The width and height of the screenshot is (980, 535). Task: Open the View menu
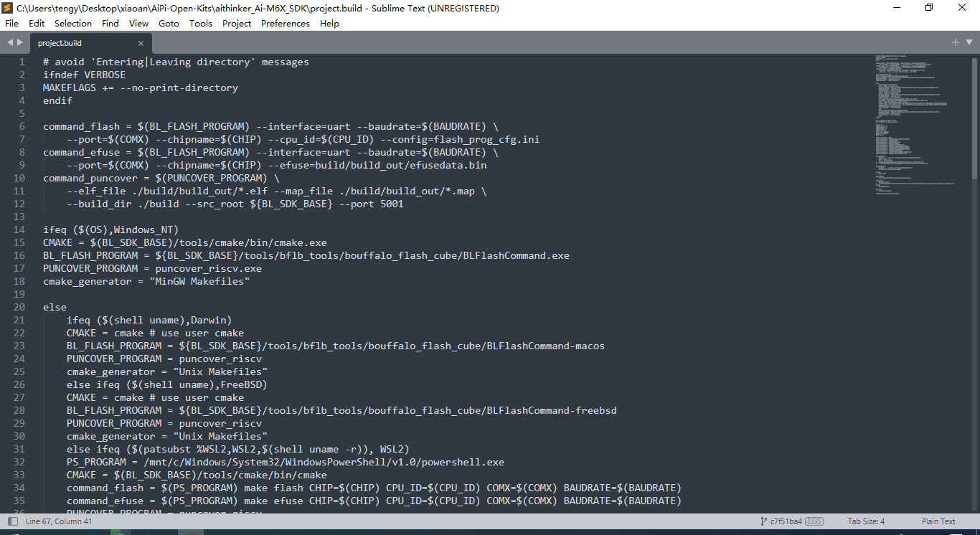[139, 23]
